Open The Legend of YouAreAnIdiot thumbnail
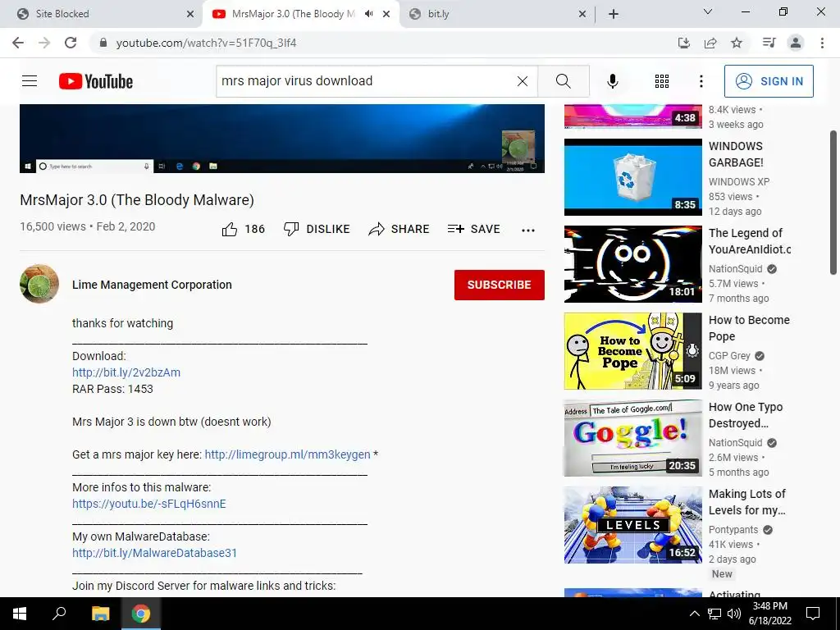This screenshot has height=630, width=840. pyautogui.click(x=632, y=264)
